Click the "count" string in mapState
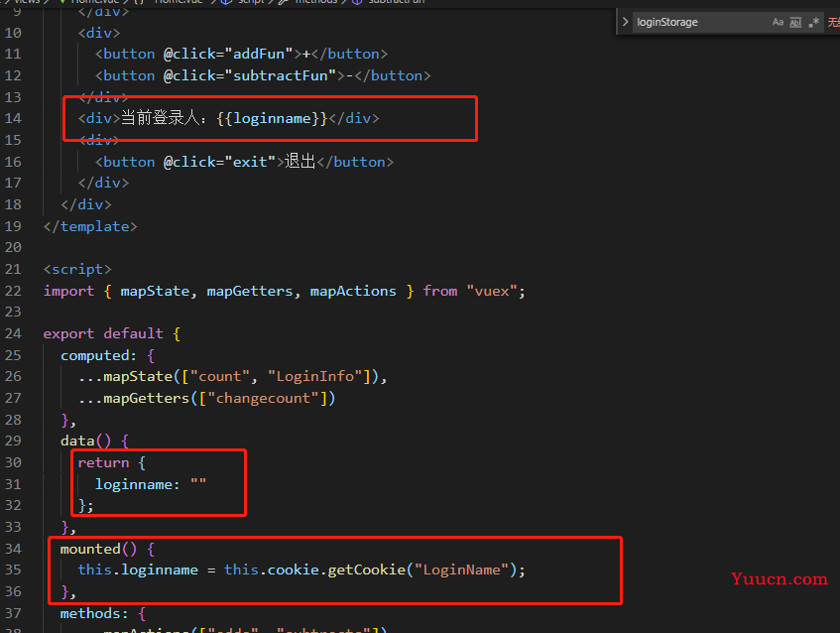 [219, 376]
